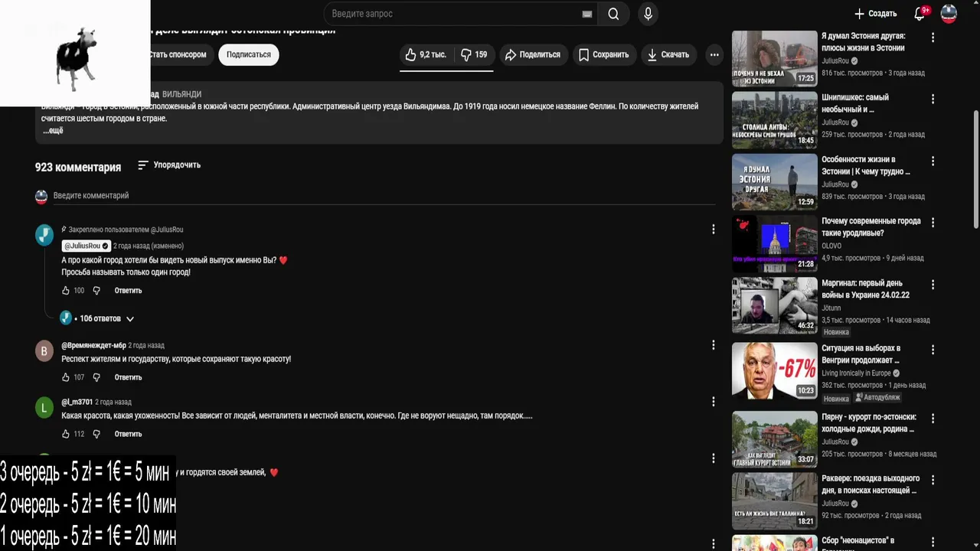Open the account avatar menu

(949, 14)
